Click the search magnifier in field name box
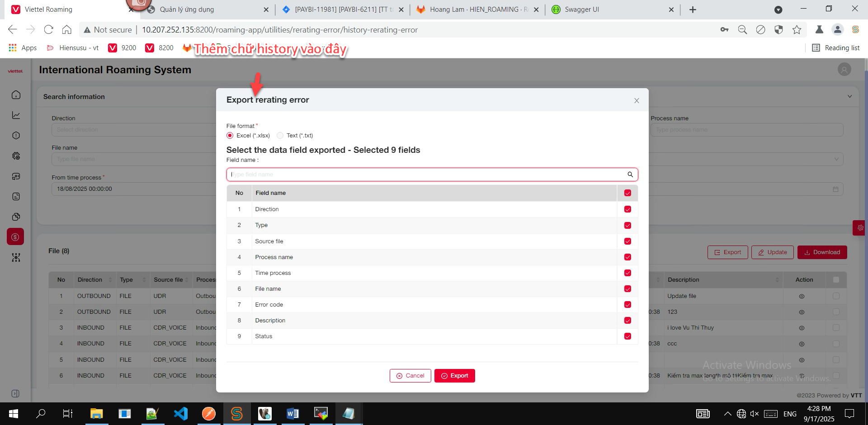This screenshot has width=868, height=425. [x=630, y=175]
